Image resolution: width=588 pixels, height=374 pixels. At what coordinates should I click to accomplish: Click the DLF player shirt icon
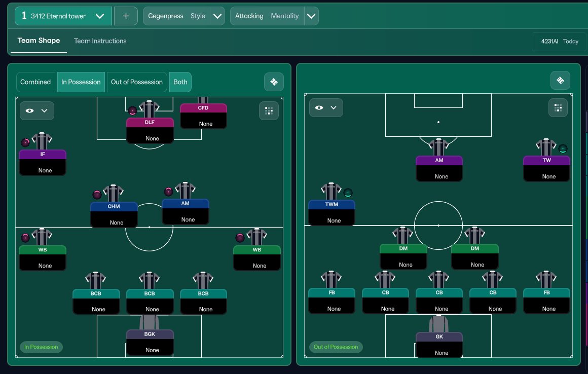coord(149,109)
